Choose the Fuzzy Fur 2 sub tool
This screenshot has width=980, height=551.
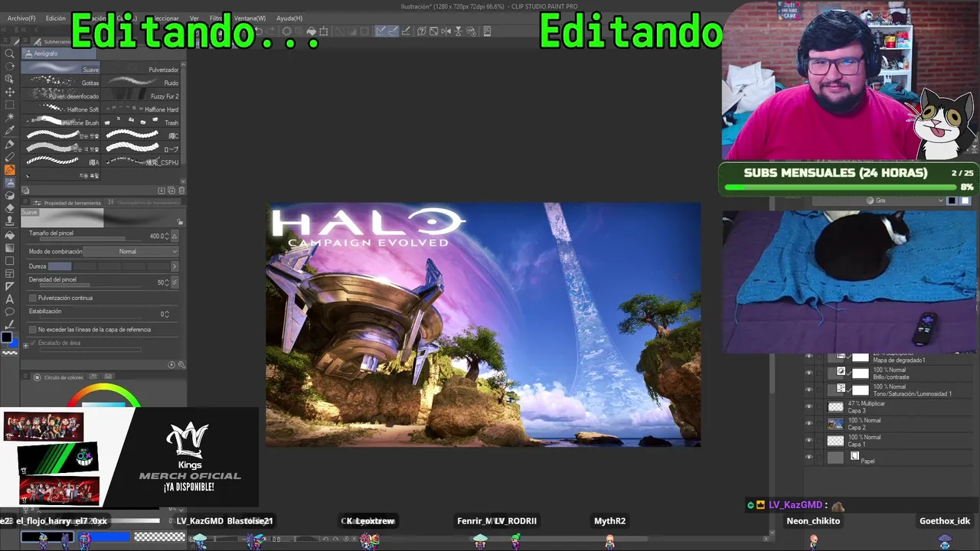pyautogui.click(x=142, y=96)
